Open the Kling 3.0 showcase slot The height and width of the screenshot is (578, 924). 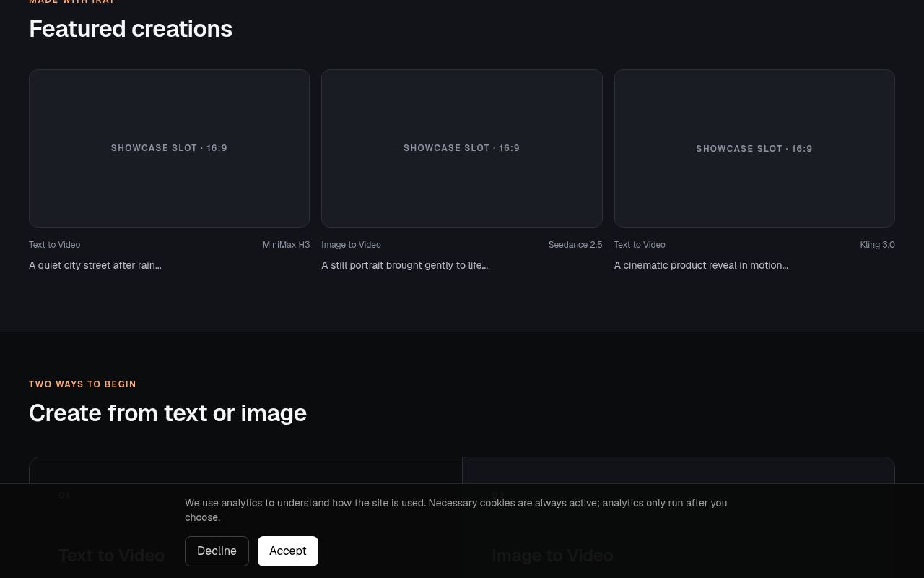click(754, 148)
